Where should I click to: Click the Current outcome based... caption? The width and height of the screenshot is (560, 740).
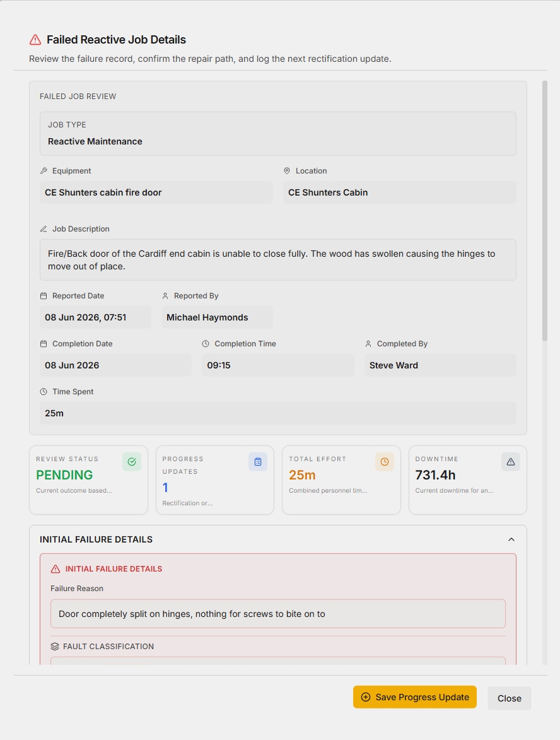pyautogui.click(x=74, y=490)
